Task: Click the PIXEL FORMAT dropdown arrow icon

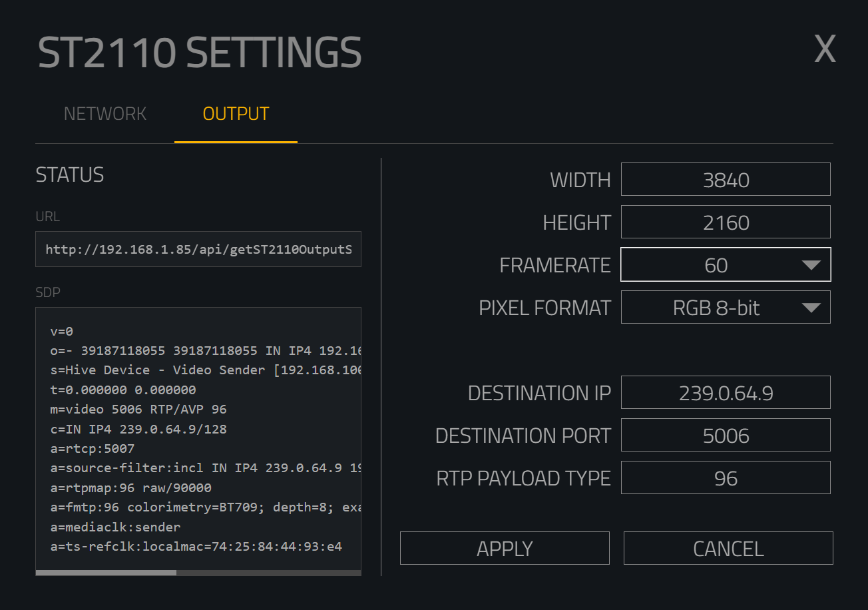Action: (x=811, y=308)
